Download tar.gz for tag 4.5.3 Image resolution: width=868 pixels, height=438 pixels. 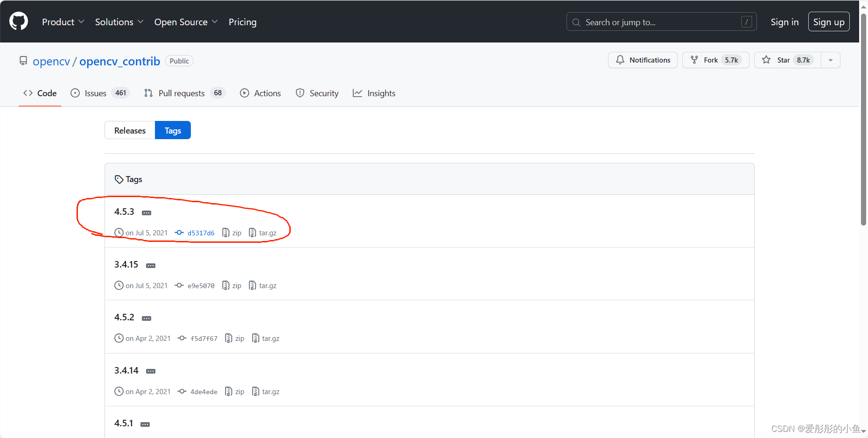(263, 233)
